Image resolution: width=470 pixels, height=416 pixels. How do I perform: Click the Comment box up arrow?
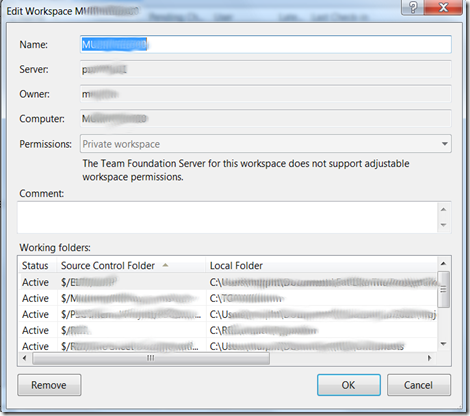[x=443, y=209]
